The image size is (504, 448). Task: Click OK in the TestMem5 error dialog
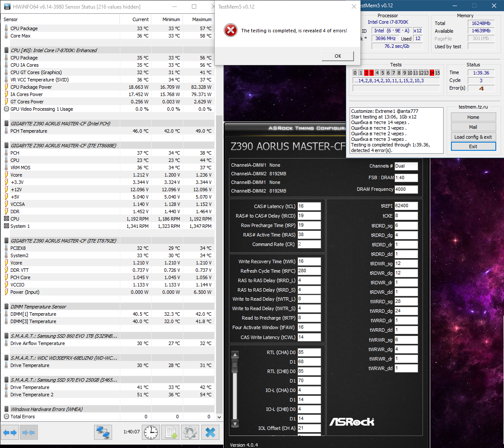tap(338, 56)
